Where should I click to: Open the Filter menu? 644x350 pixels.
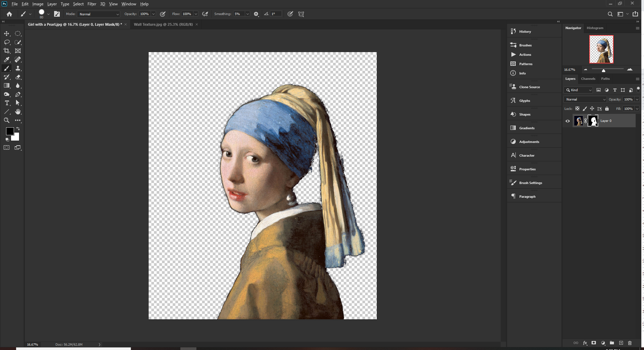tap(92, 4)
